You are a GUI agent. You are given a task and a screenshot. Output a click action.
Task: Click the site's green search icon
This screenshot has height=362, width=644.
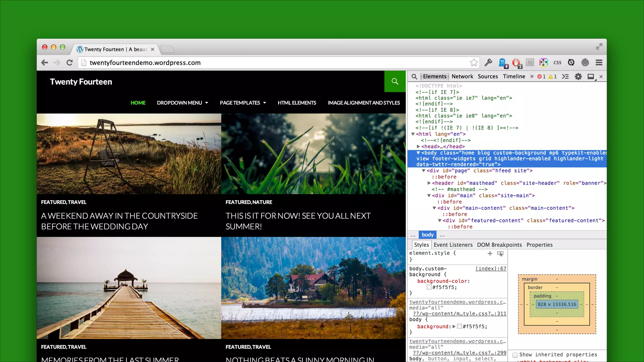(x=395, y=81)
